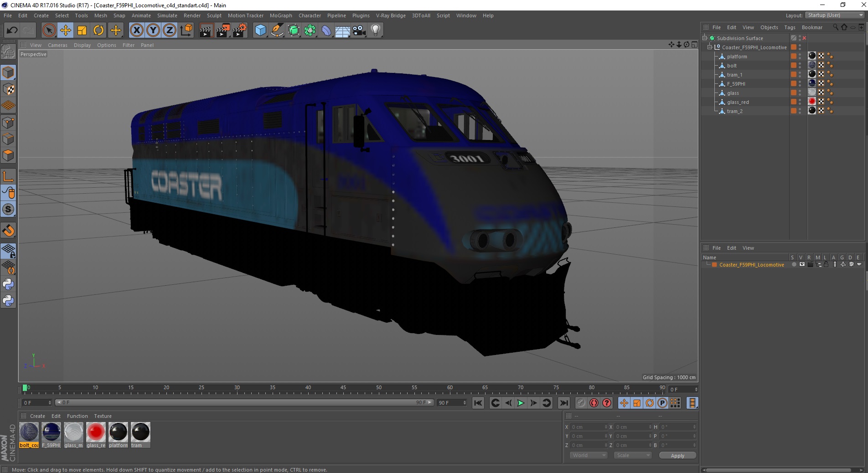Select the platform object
This screenshot has width=868, height=473.
737,57
